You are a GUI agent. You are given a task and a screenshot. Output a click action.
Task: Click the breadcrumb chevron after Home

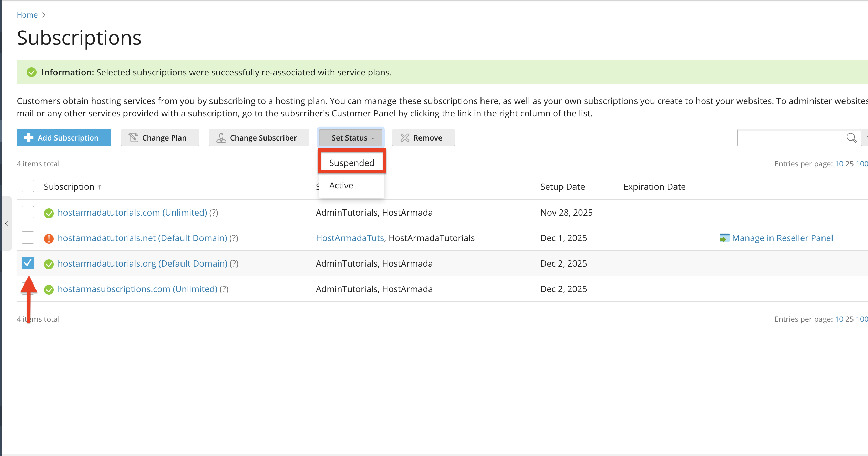pyautogui.click(x=44, y=15)
